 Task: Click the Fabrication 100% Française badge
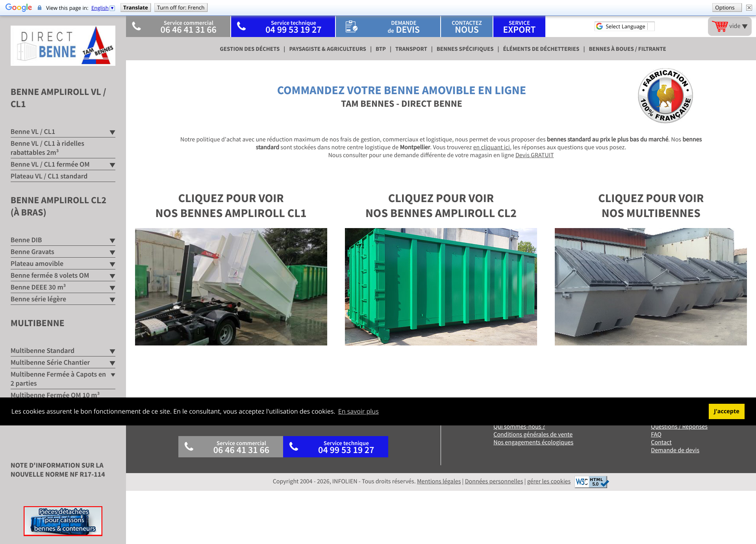[x=665, y=96]
